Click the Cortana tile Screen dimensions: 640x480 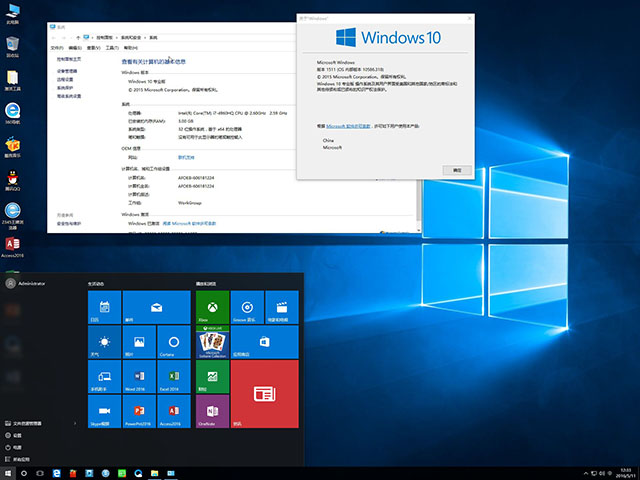click(172, 343)
